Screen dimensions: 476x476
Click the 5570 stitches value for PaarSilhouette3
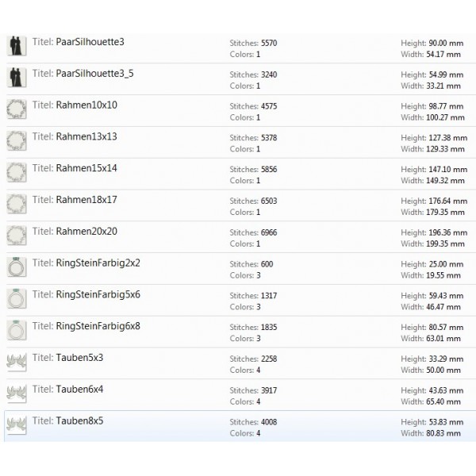pyautogui.click(x=269, y=43)
